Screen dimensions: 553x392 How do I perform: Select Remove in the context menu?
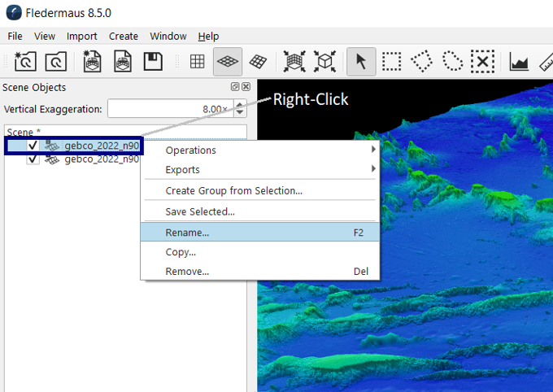click(260, 271)
